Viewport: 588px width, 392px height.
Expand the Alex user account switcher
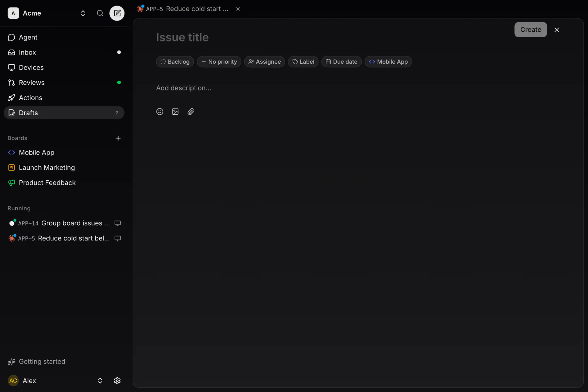100,381
